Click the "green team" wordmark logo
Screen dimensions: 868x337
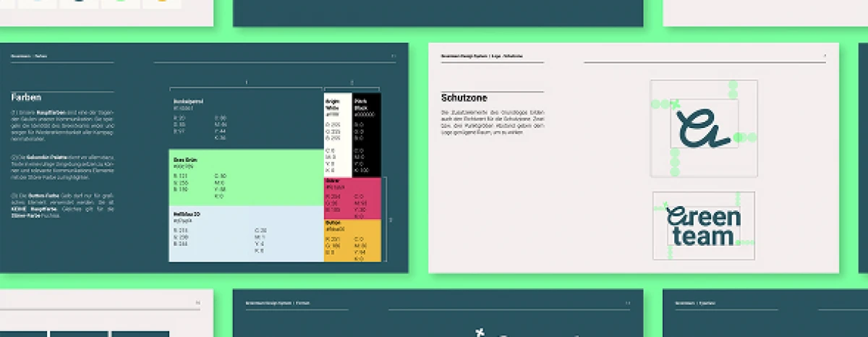(x=703, y=226)
